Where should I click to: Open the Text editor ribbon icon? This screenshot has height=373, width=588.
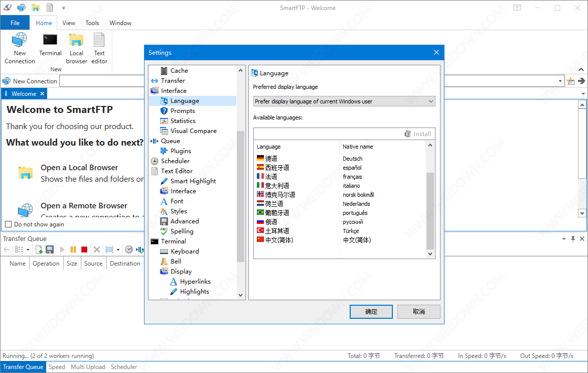[99, 48]
